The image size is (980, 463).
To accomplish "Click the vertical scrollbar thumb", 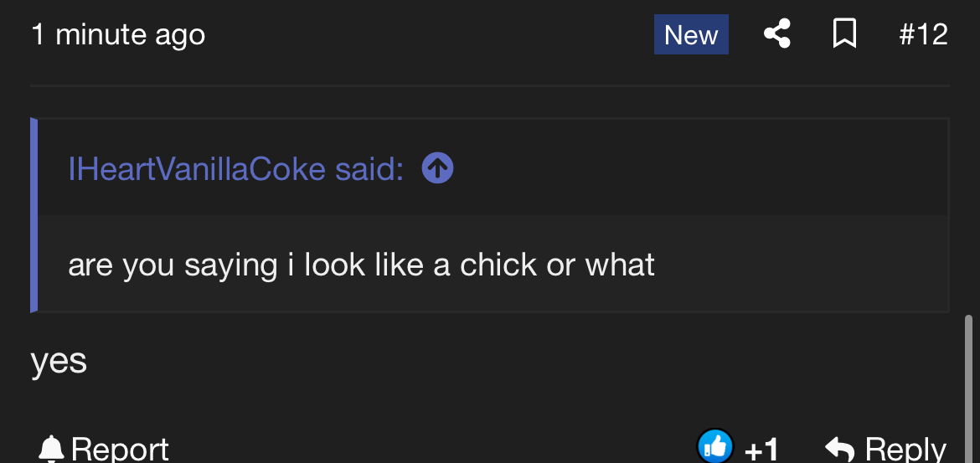I will click(969, 388).
